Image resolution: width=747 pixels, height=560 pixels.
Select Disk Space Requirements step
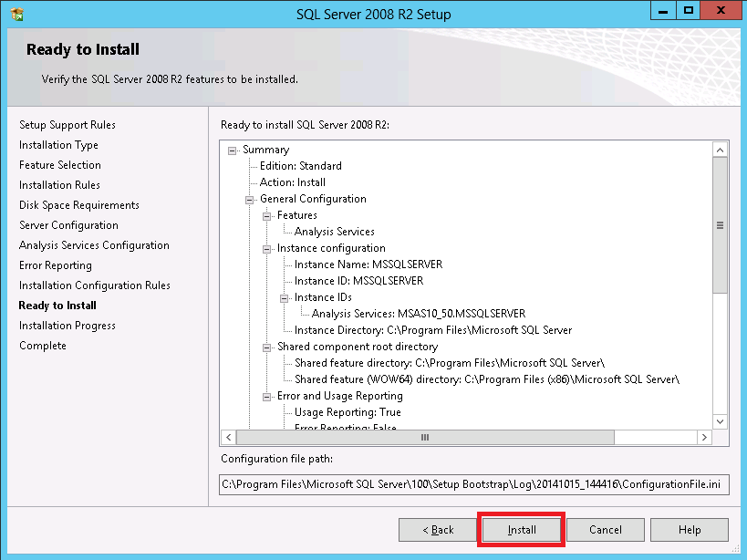coord(79,205)
